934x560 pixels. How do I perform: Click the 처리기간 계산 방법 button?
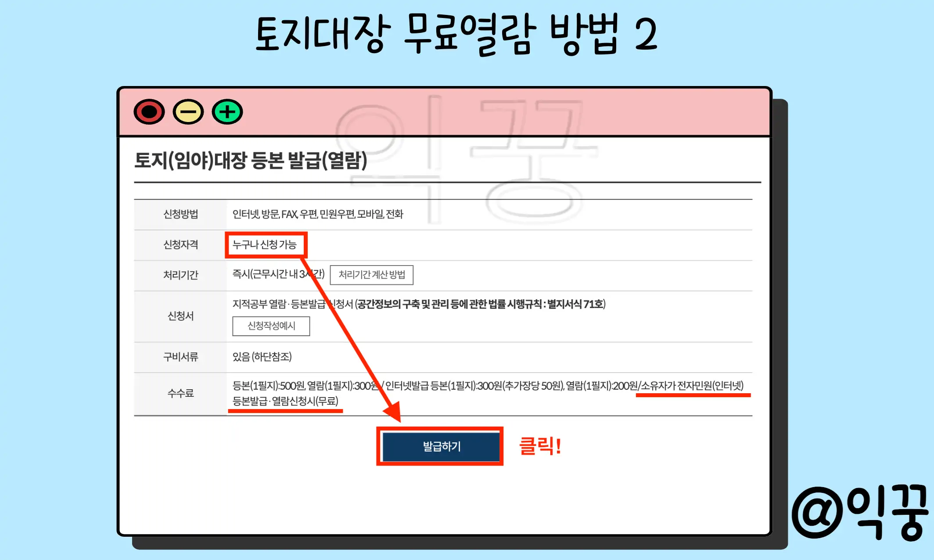[x=372, y=275]
